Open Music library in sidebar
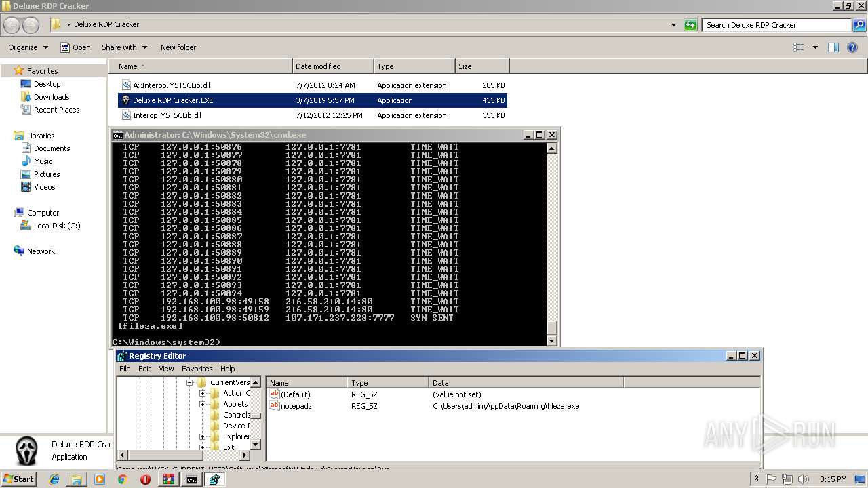The width and height of the screenshot is (868, 488). click(x=37, y=161)
